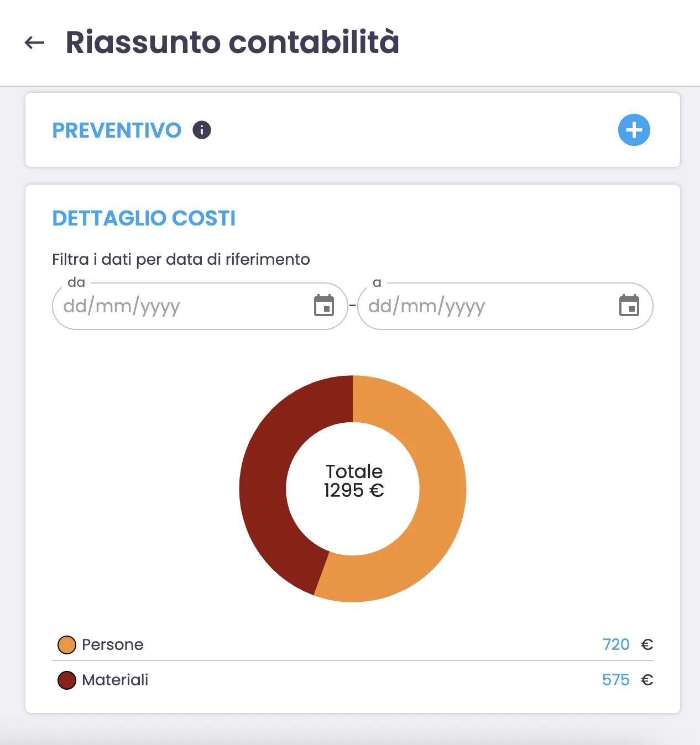Click the Materiali legend label
The height and width of the screenshot is (745, 700).
pos(115,680)
